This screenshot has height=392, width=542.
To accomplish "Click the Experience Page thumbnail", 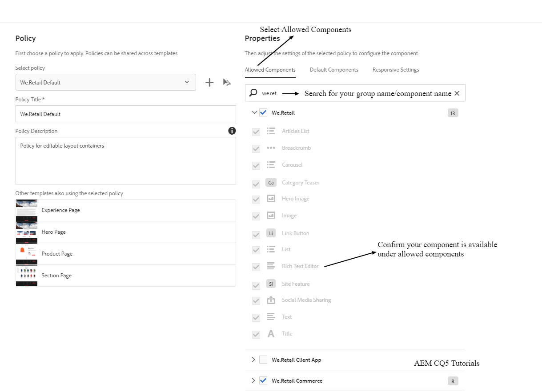I will point(27,210).
